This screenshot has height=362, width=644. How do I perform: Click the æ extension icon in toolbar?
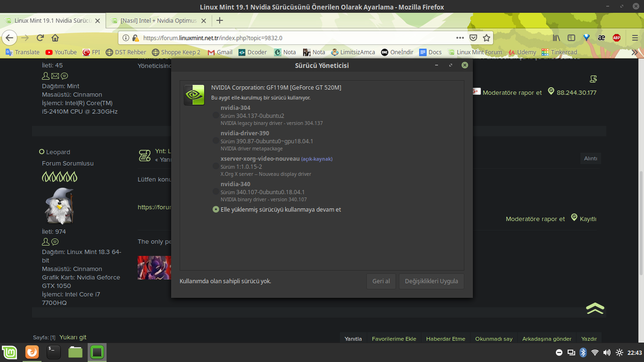(x=601, y=38)
